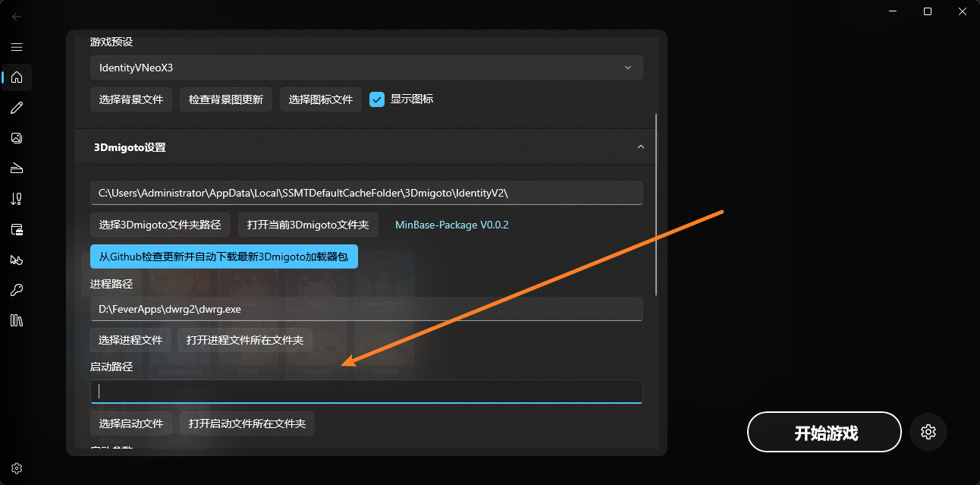Open the library books icon in sidebar

pyautogui.click(x=17, y=320)
